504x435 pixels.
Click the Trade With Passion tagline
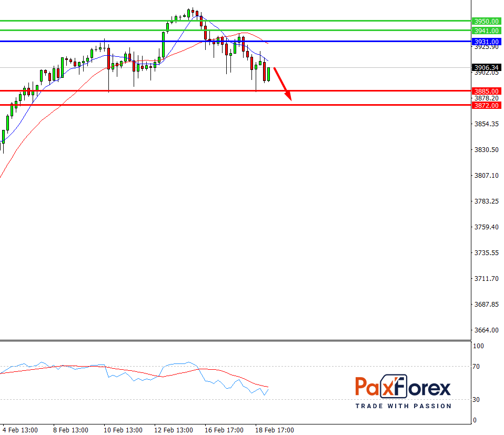(x=403, y=406)
